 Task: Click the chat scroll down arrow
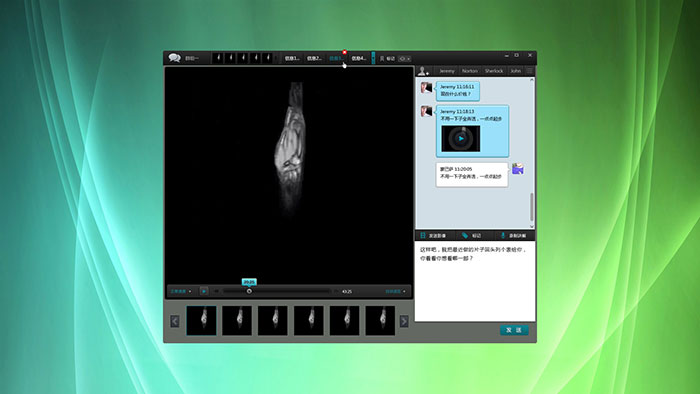tap(532, 226)
